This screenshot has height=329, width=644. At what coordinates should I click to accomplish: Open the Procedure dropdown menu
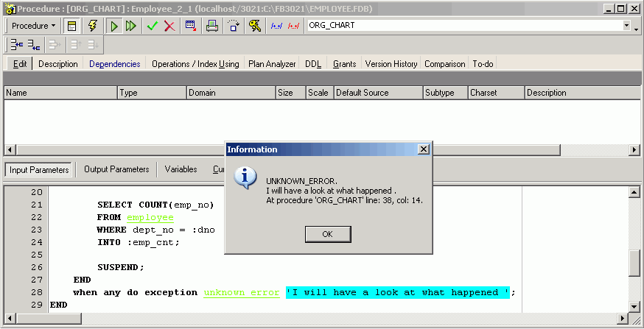tap(33, 26)
